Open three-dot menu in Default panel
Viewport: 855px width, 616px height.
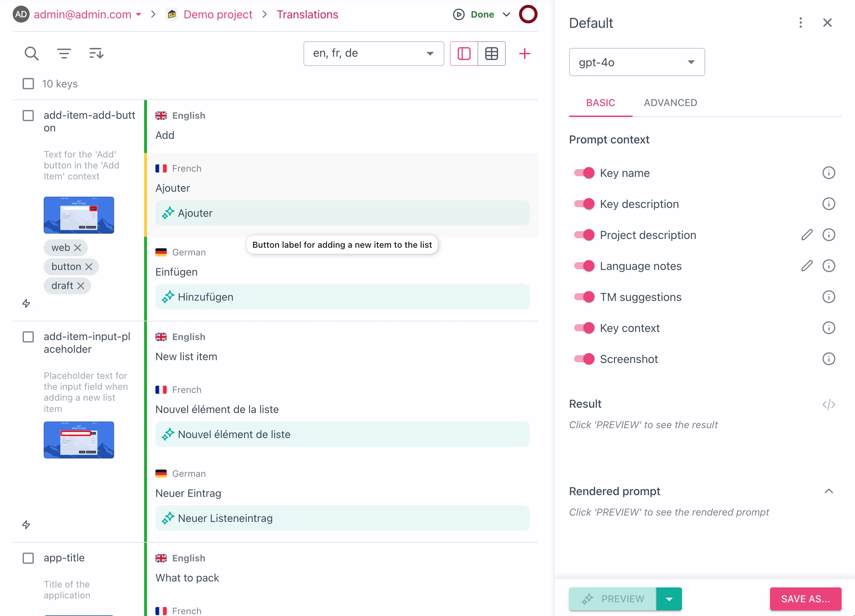pyautogui.click(x=800, y=23)
